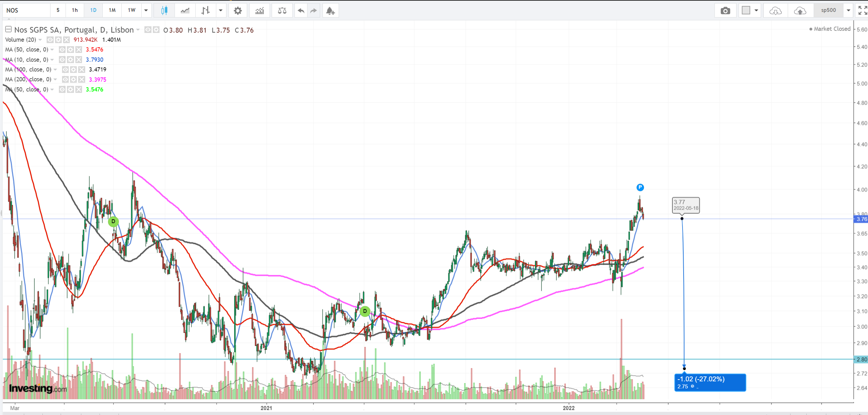Open the indicators menu
The height and width of the screenshot is (415, 868).
pyautogui.click(x=259, y=11)
